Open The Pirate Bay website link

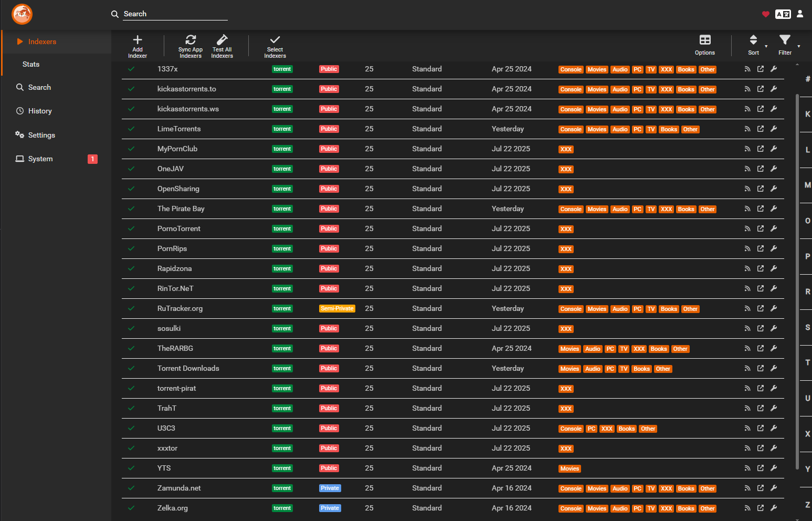coord(761,209)
